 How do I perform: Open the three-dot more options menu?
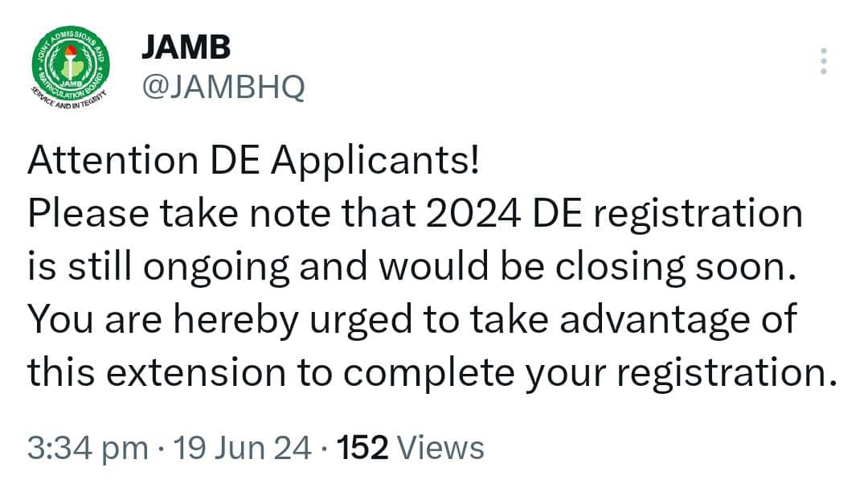pos(824,61)
